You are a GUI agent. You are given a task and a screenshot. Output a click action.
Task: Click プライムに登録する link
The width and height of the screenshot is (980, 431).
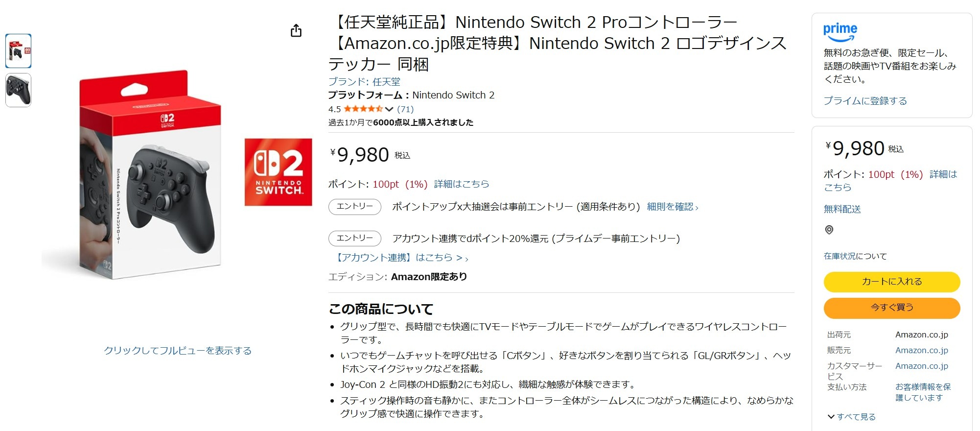865,101
